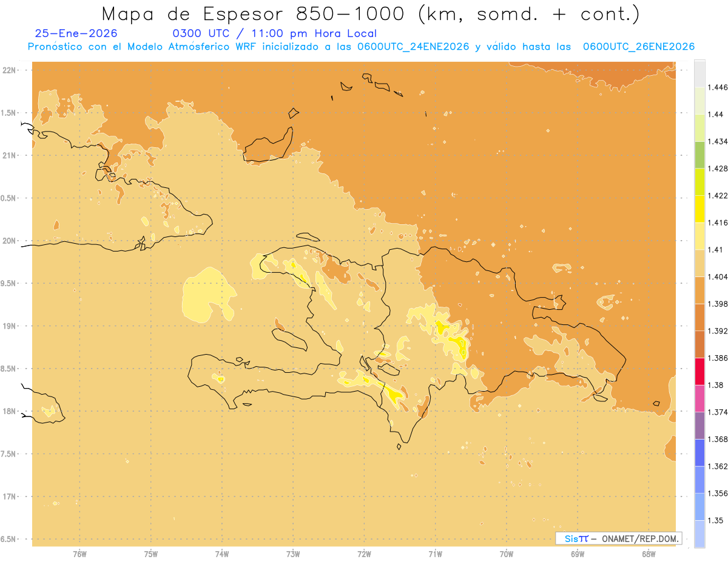The width and height of the screenshot is (728, 562).
Task: Click the longitude axis label "70W"
Action: pyautogui.click(x=507, y=554)
